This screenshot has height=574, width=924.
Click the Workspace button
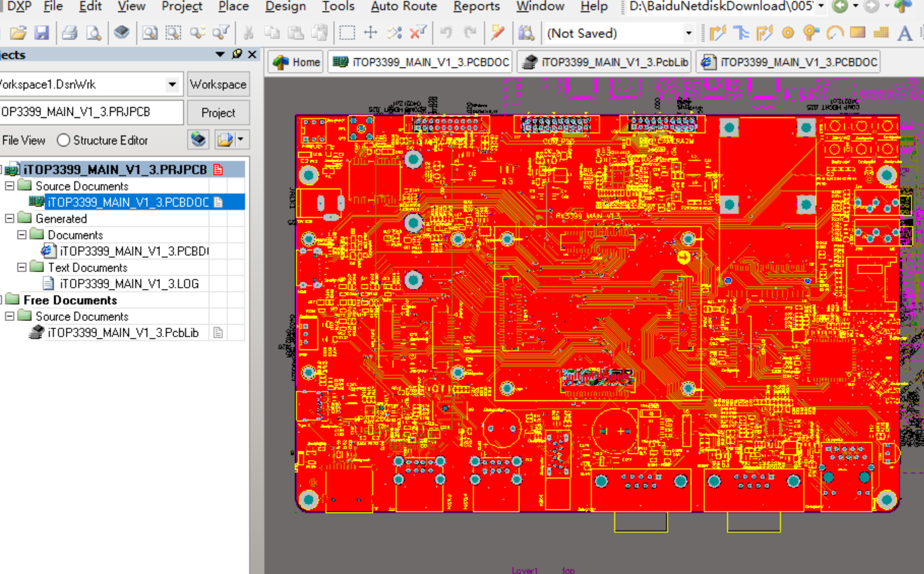click(x=218, y=85)
